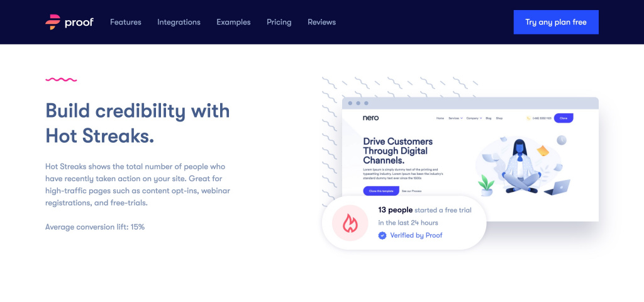The image size is (644, 302).
Task: Click the Proof logo in the header
Action: point(69,22)
